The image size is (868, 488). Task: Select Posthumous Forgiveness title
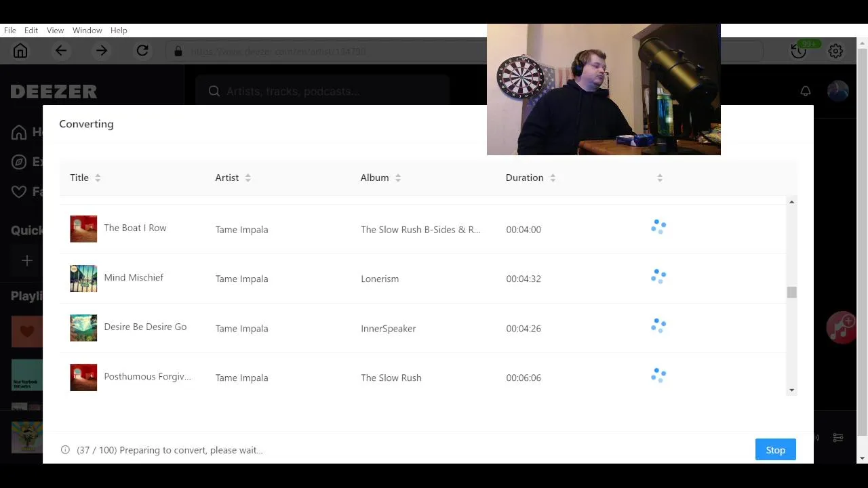click(x=147, y=376)
